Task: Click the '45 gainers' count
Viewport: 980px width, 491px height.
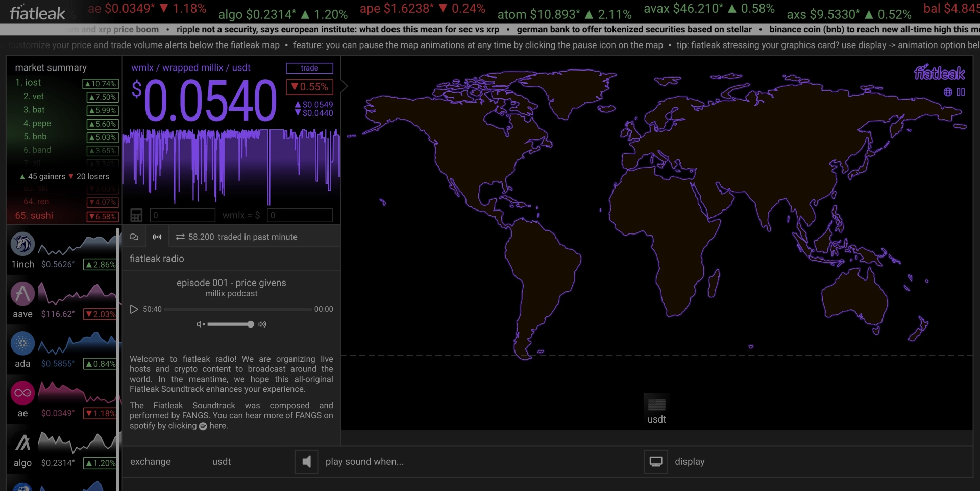Action: tap(42, 176)
